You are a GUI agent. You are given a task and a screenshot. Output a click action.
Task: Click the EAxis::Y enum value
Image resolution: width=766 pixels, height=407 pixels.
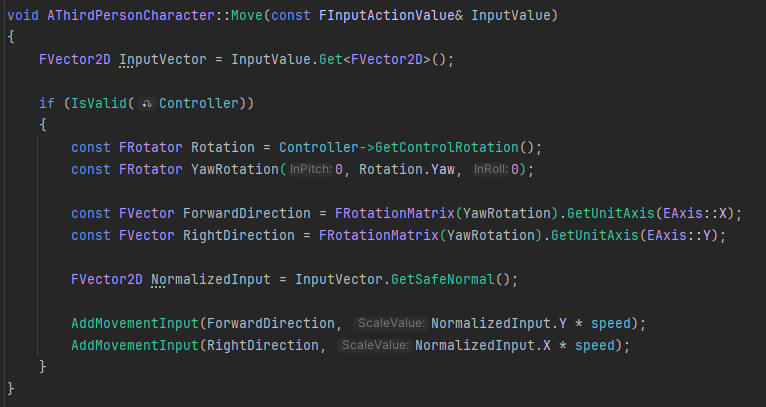click(x=682, y=235)
